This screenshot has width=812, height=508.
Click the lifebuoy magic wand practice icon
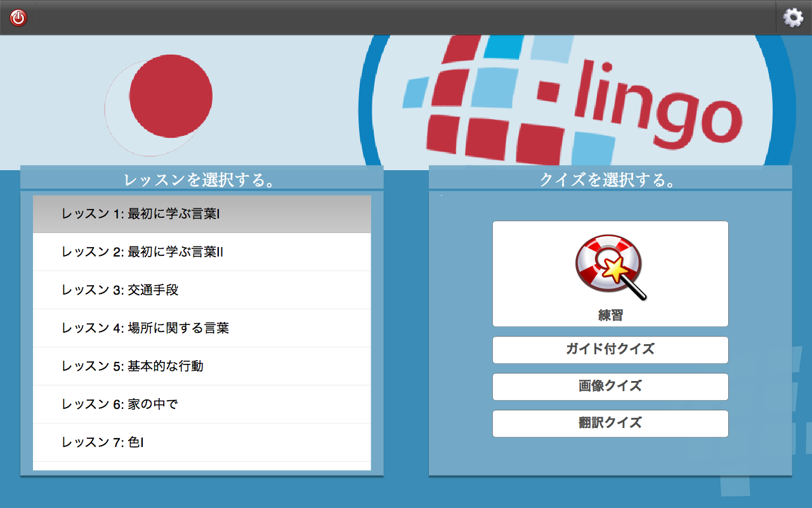(610, 267)
